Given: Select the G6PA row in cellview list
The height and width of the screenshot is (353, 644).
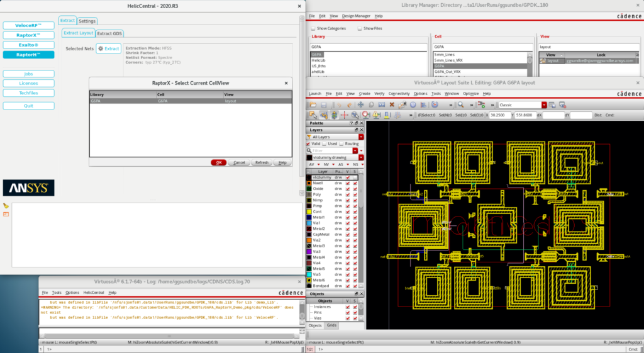Looking at the screenshot, I should pos(190,101).
